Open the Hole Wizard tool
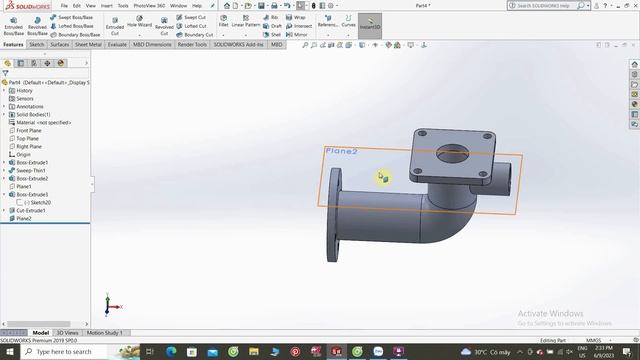 coord(139,22)
